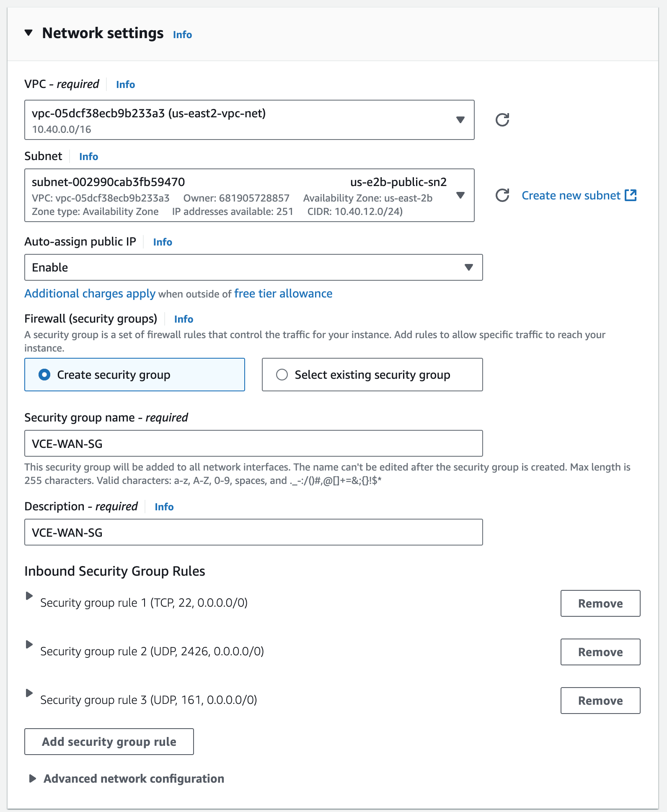Image resolution: width=667 pixels, height=812 pixels.
Task: Remove security group rule 1
Action: point(600,603)
